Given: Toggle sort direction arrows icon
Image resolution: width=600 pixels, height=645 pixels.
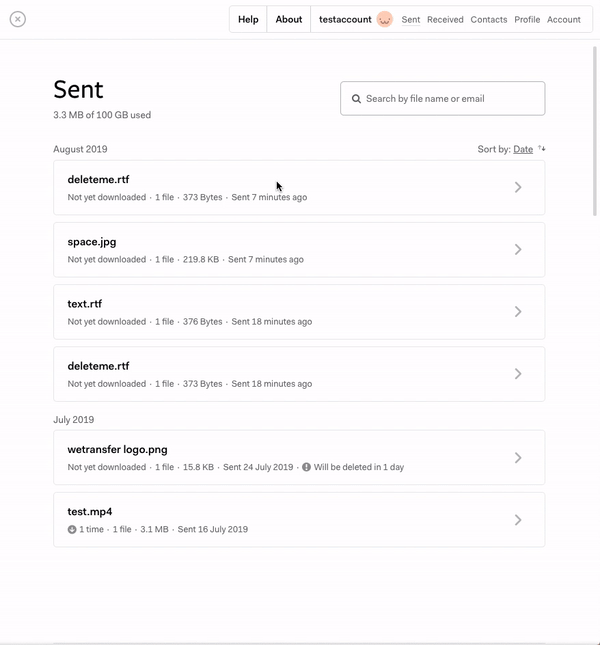Looking at the screenshot, I should [542, 149].
